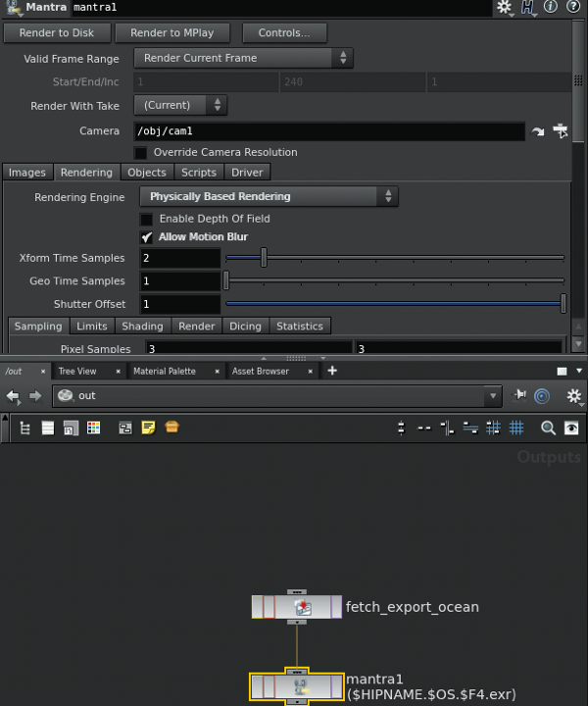
Task: Switch to Tree View pane tab
Action: click(77, 372)
